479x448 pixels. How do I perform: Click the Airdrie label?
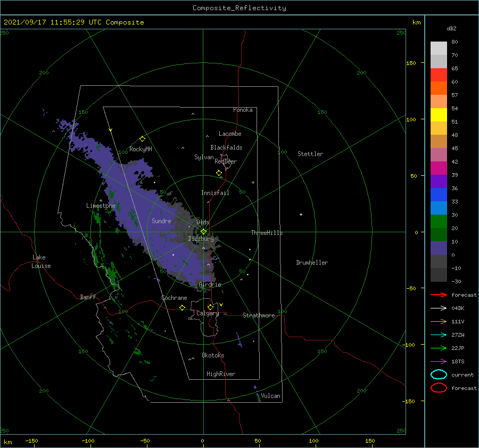(210, 284)
